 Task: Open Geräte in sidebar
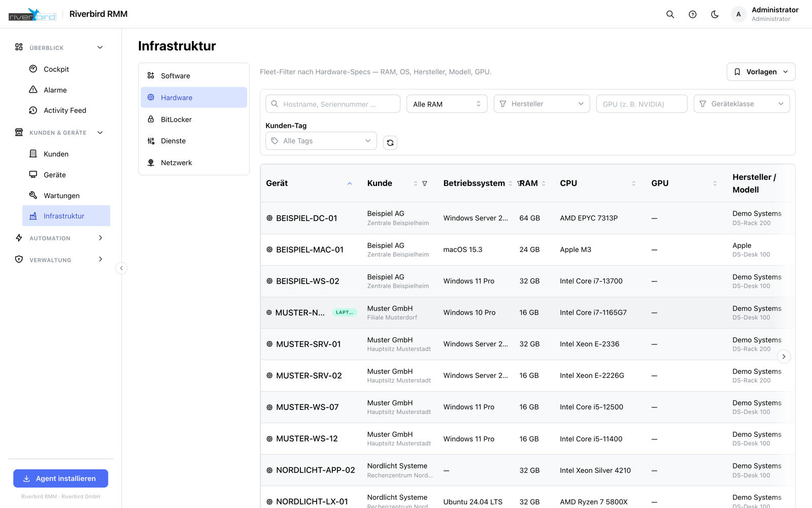pos(66,175)
